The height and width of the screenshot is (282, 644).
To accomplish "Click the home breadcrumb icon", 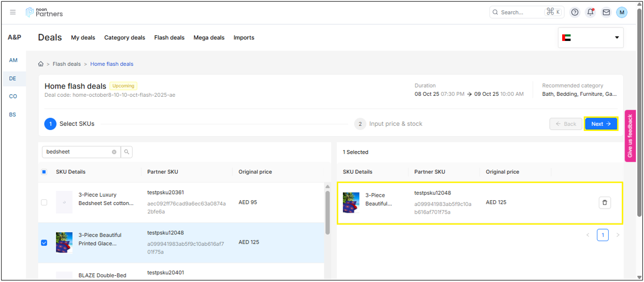I will click(41, 64).
